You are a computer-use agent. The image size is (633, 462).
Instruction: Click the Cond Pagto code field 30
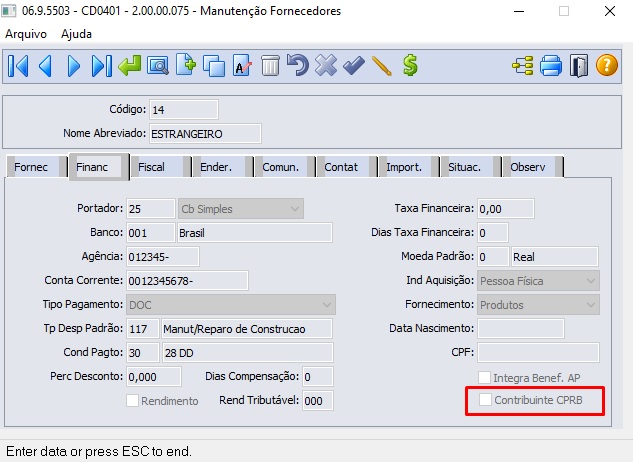tap(143, 353)
